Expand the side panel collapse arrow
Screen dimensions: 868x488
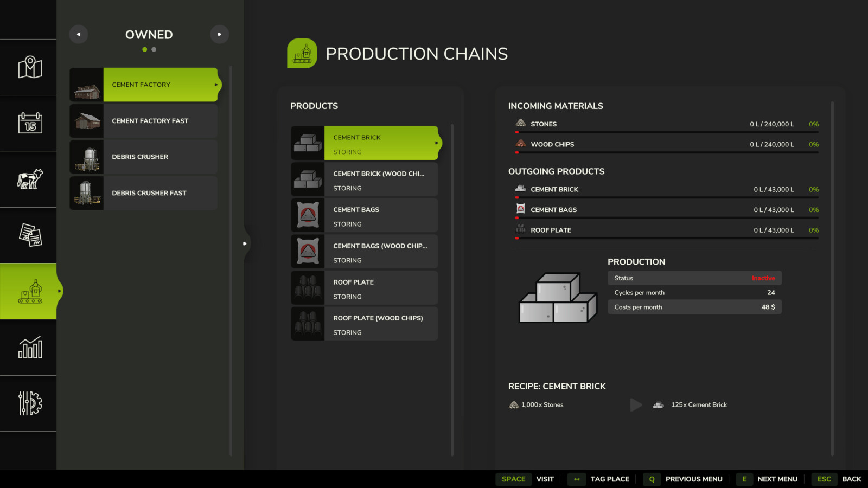[x=245, y=243]
